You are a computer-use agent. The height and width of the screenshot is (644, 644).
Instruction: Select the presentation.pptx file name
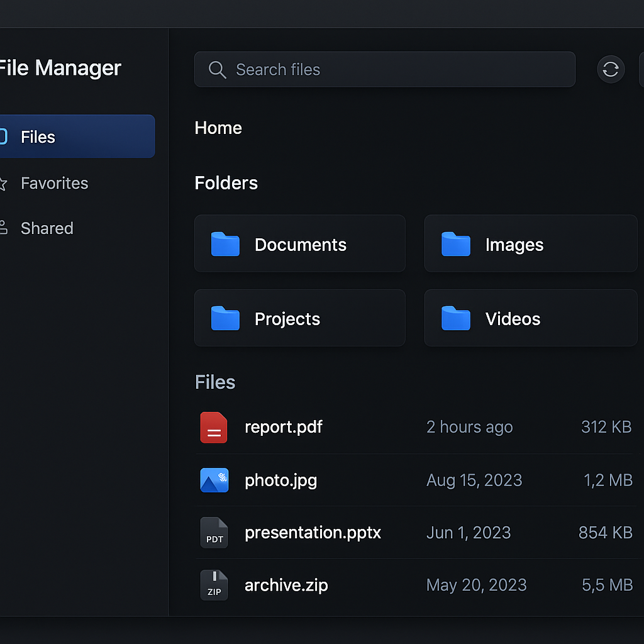coord(313,533)
